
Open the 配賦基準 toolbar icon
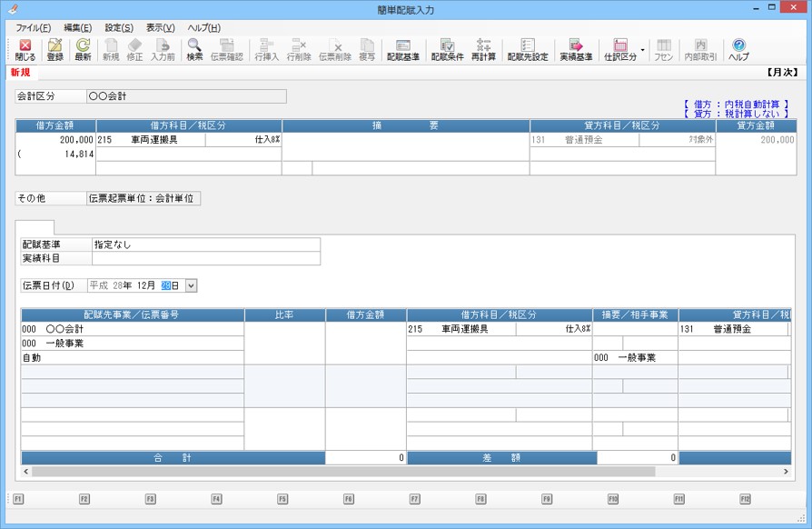pyautogui.click(x=402, y=49)
